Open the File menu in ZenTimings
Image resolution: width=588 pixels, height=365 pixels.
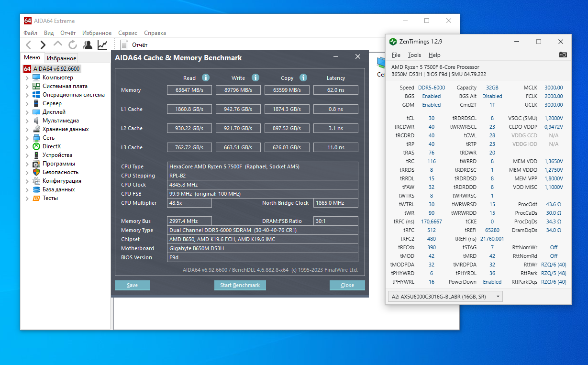(x=396, y=55)
